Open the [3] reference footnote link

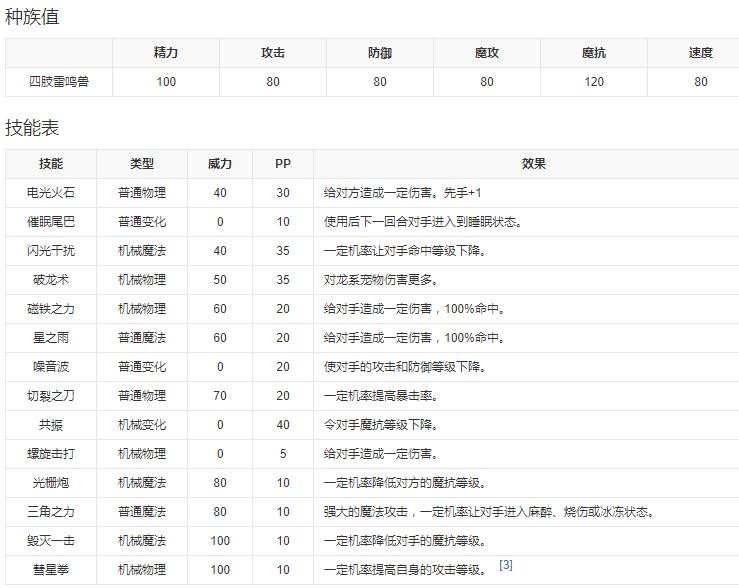pyautogui.click(x=505, y=566)
